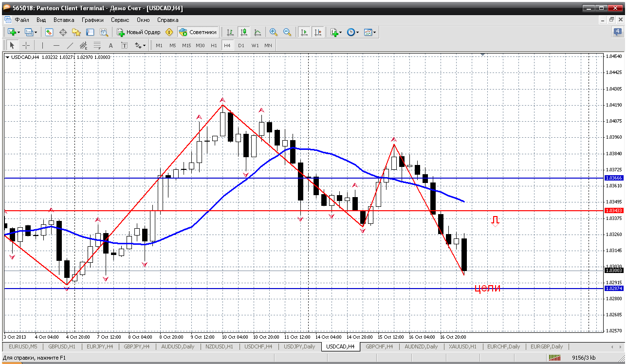Open the Сервис menu
Viewport: 627px width, 364px height.
[x=120, y=20]
